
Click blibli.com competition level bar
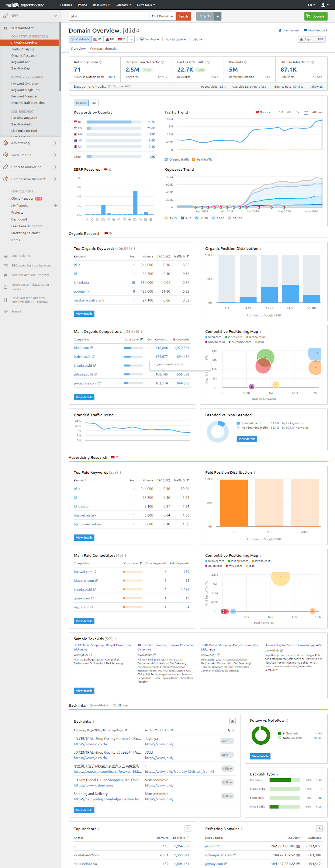(133, 348)
